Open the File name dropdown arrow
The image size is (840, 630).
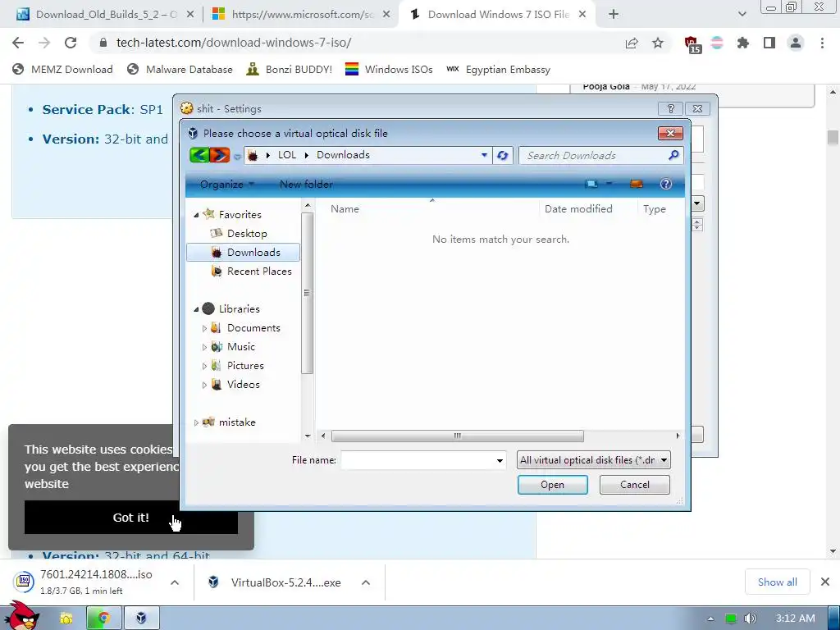[500, 460]
